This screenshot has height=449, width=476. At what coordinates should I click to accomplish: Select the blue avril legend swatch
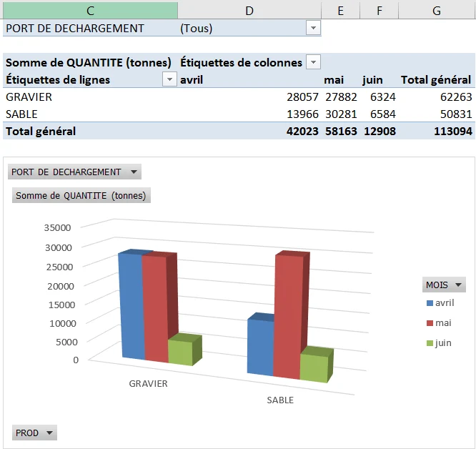tap(430, 303)
